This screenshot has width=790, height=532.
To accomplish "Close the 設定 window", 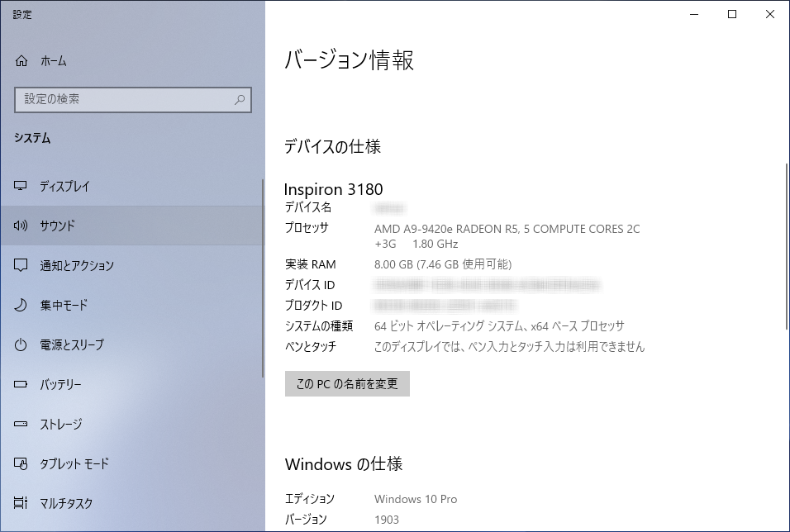I will pyautogui.click(x=770, y=14).
